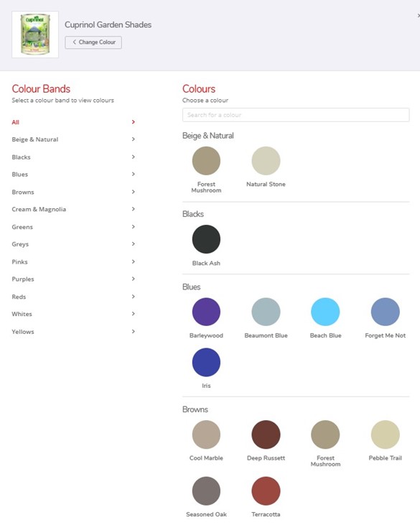Image resolution: width=420 pixels, height=525 pixels.
Task: Choose the Deep Russett colour swatch
Action: point(266,435)
